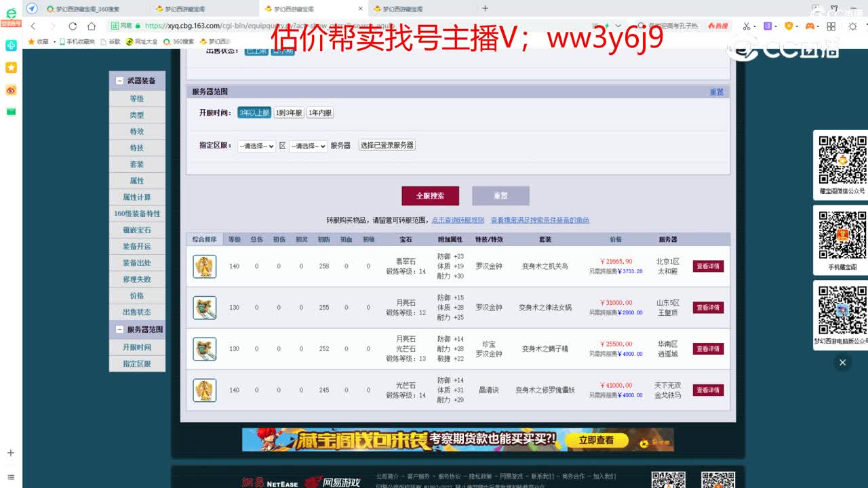Sort by the 价格 column header
The width and height of the screenshot is (868, 488).
tap(616, 239)
